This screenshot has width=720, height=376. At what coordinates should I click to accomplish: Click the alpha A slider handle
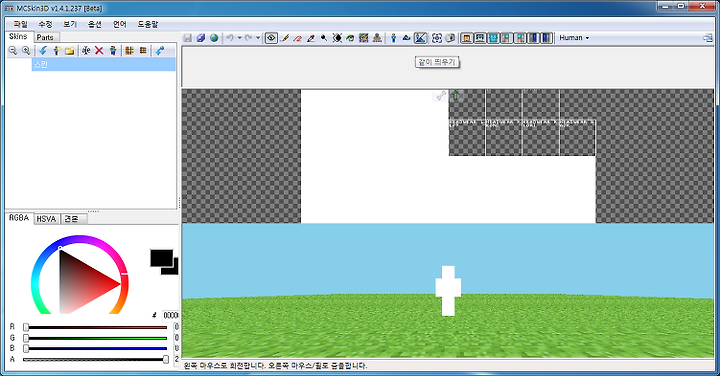coord(166,359)
